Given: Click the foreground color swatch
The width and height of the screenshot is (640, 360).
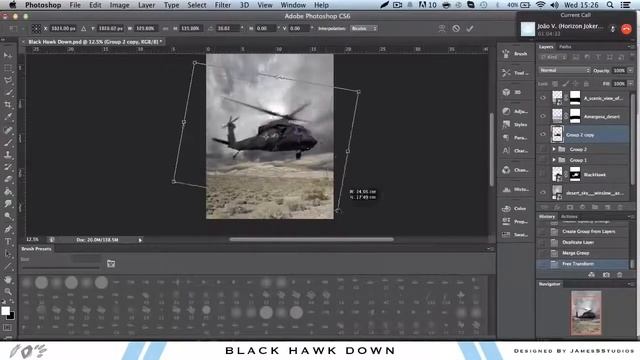Looking at the screenshot, I should click(5, 311).
